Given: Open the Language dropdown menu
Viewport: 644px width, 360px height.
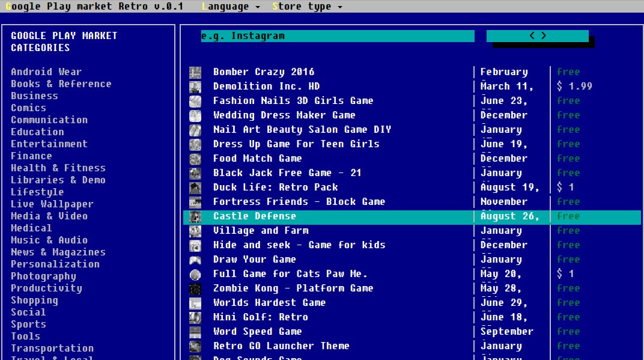Looking at the screenshot, I should pos(231,7).
